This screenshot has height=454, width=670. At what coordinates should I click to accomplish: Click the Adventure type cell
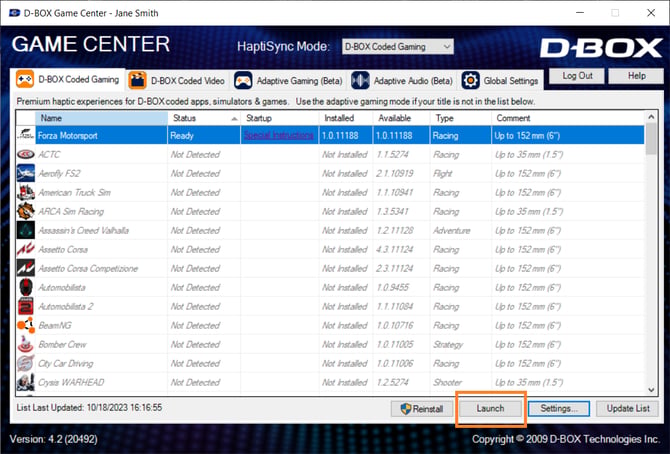click(452, 231)
